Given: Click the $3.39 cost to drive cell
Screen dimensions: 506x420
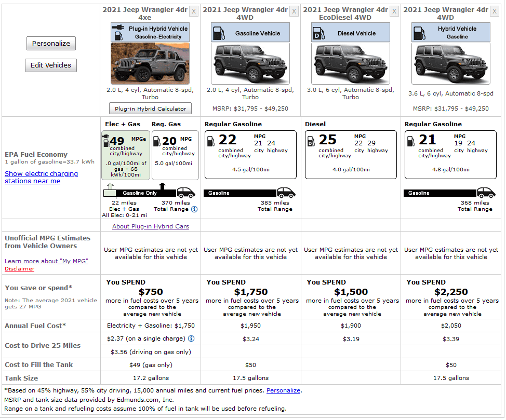Looking at the screenshot, I should click(451, 339).
